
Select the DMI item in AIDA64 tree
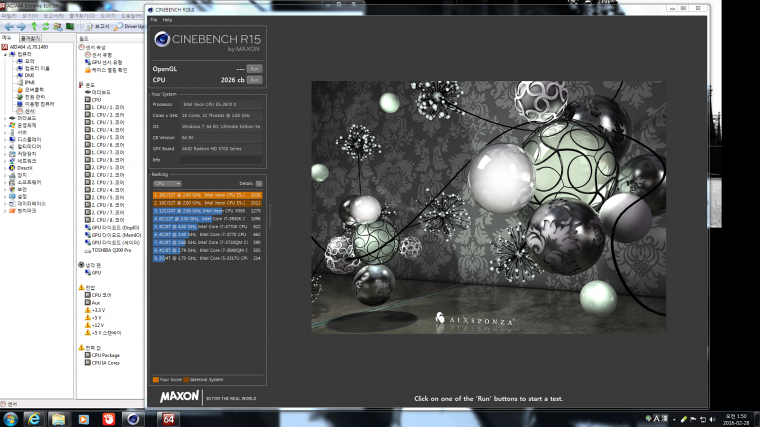[29, 75]
